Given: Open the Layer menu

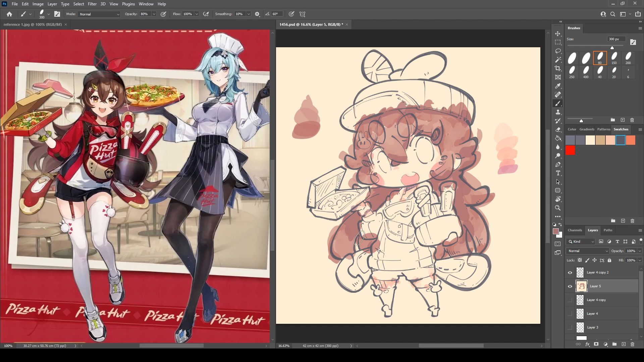Looking at the screenshot, I should click(52, 4).
